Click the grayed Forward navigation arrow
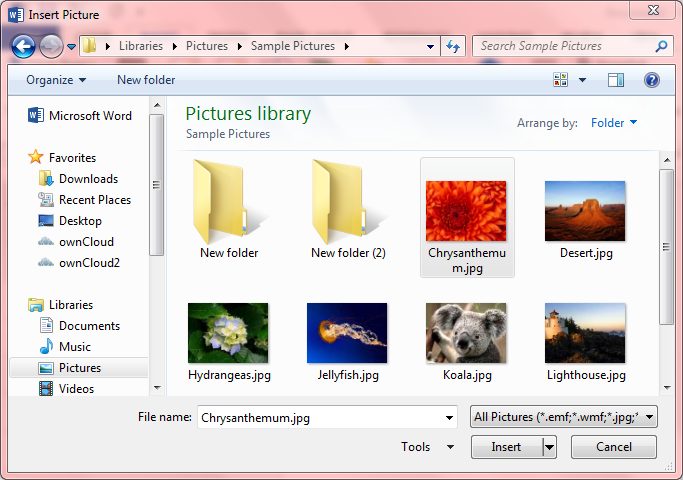The image size is (683, 480). tap(51, 46)
